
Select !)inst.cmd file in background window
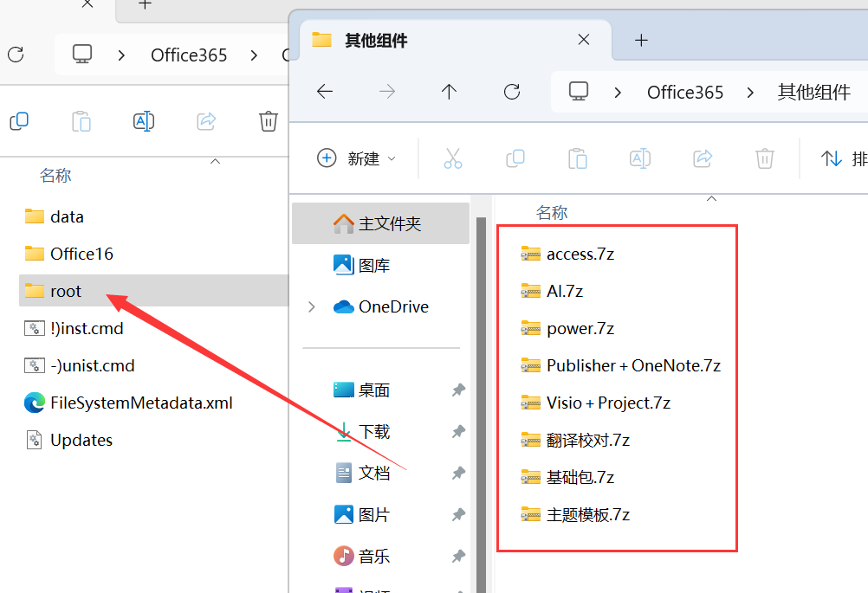(x=74, y=329)
